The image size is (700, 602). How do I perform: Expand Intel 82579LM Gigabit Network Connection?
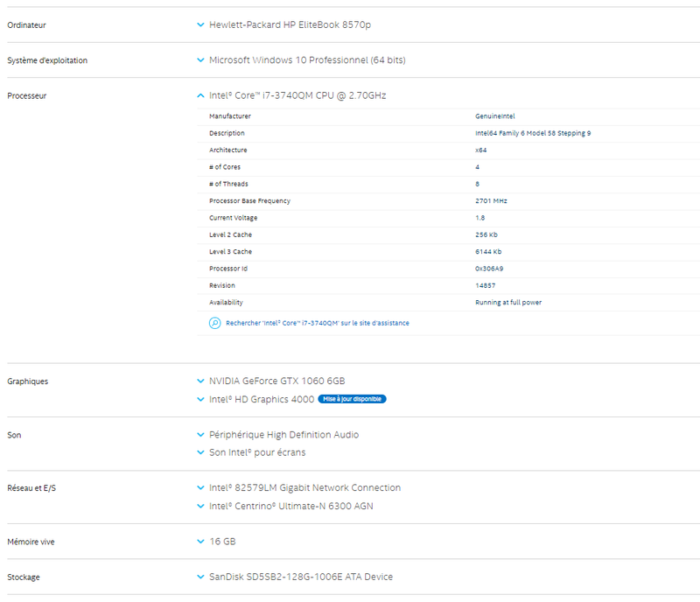(x=200, y=487)
